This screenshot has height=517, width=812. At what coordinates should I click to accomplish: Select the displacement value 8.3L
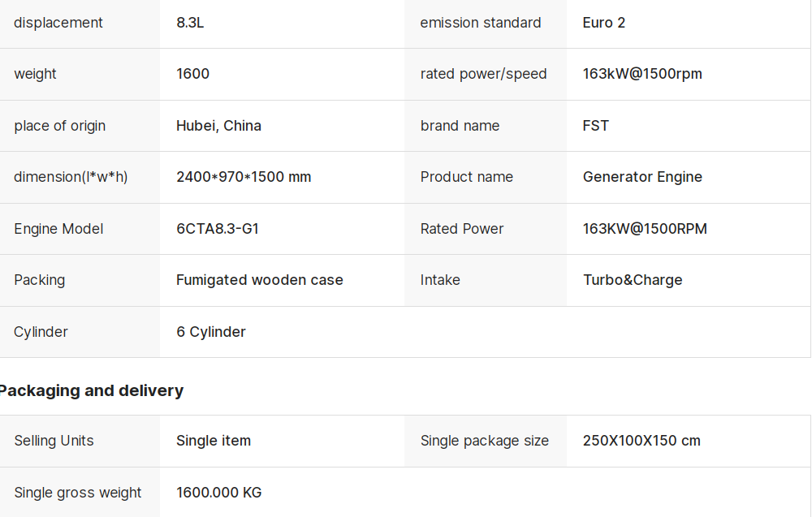[x=190, y=23]
